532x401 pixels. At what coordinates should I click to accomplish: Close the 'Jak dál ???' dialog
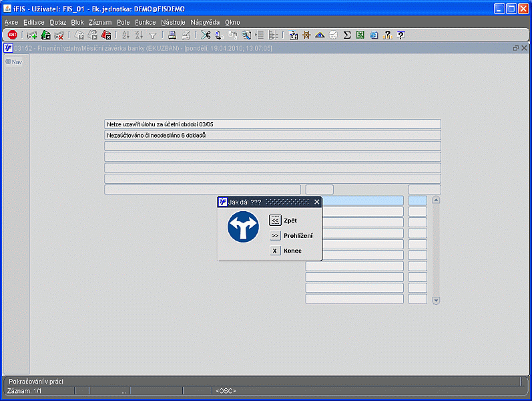coord(317,202)
